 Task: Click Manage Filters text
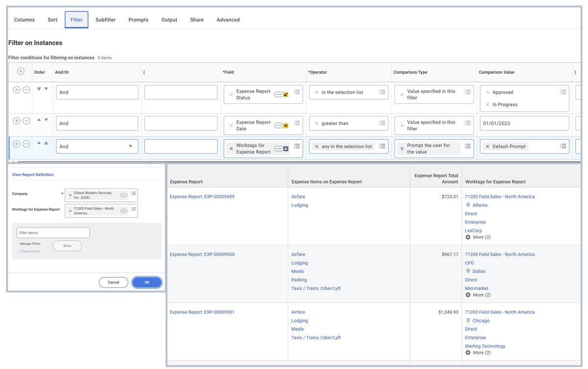30,244
